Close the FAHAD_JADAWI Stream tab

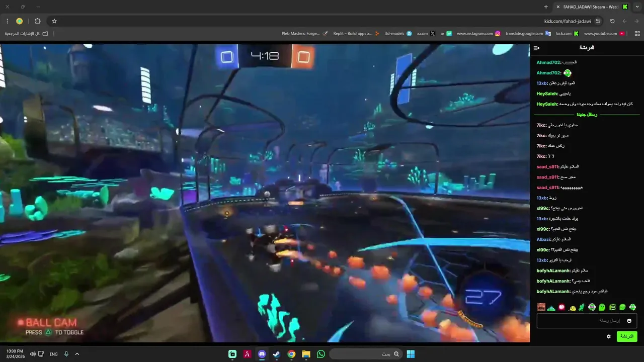[557, 7]
